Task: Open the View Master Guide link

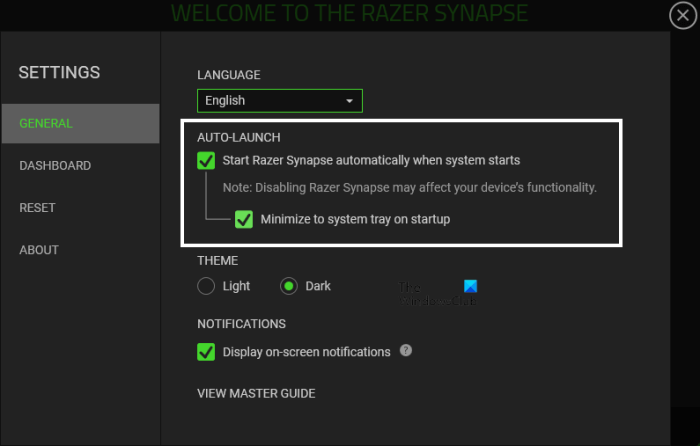Action: 256,394
